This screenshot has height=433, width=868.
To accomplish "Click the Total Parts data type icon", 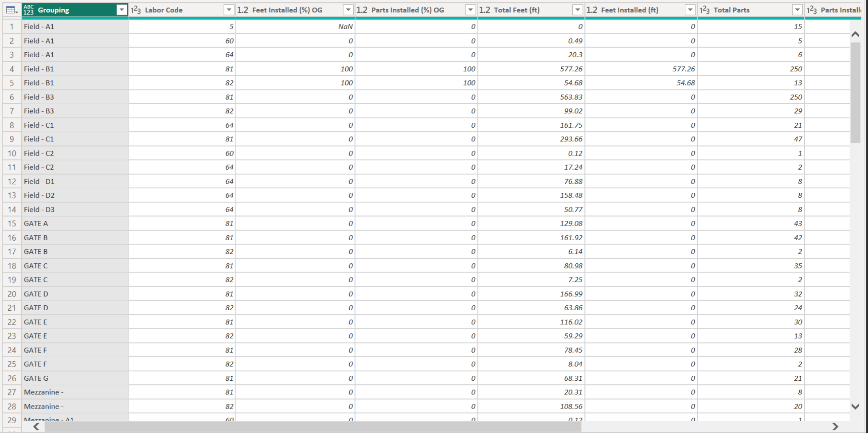I will [x=704, y=10].
